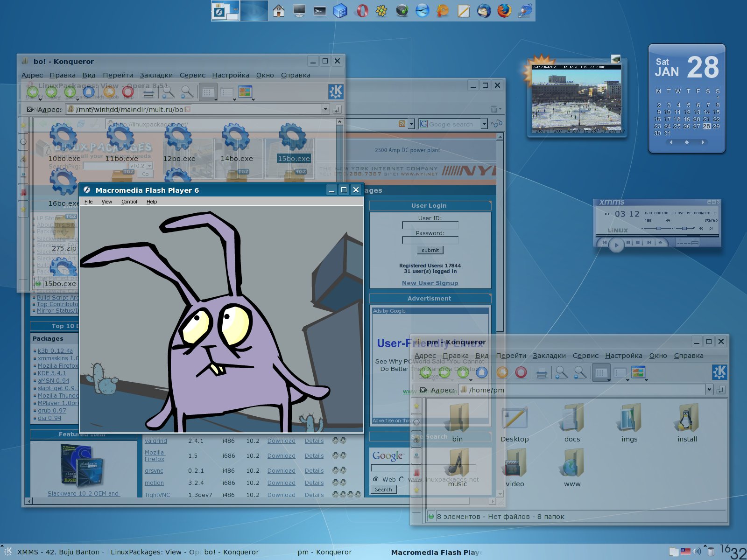Click the XMMS eject button
The width and height of the screenshot is (747, 560).
point(660,243)
